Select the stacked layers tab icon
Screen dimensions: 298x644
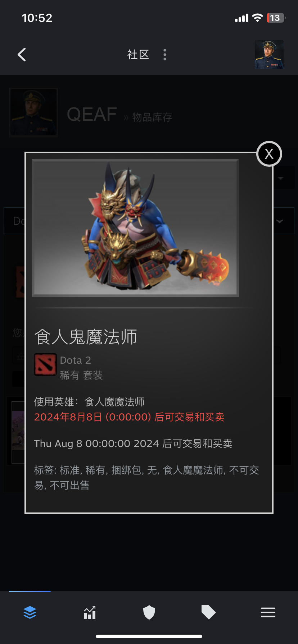click(x=30, y=612)
